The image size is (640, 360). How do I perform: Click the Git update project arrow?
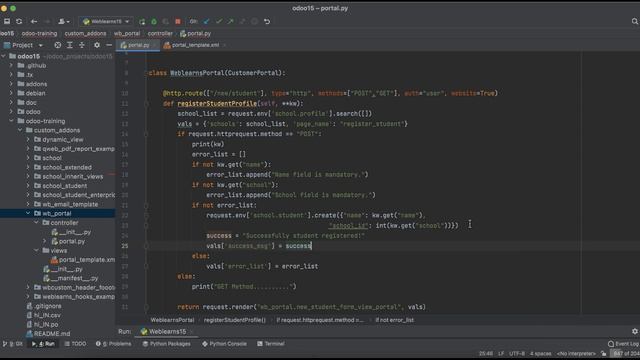point(207,21)
